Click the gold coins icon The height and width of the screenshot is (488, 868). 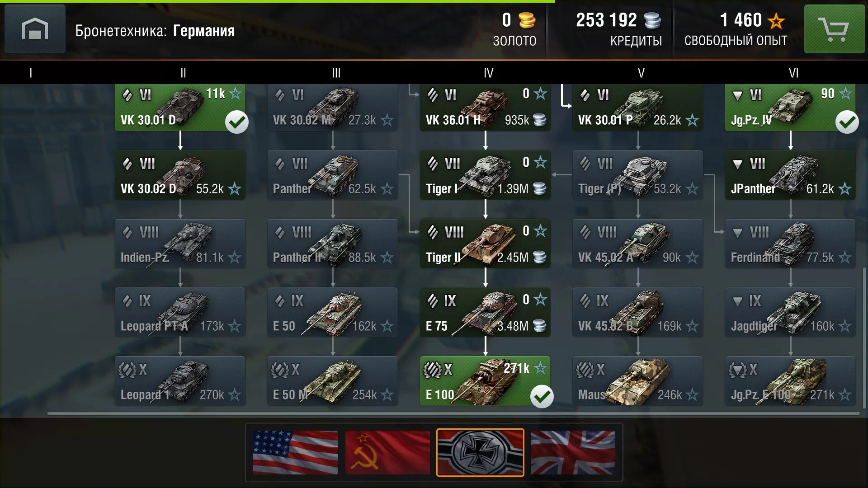[x=527, y=20]
